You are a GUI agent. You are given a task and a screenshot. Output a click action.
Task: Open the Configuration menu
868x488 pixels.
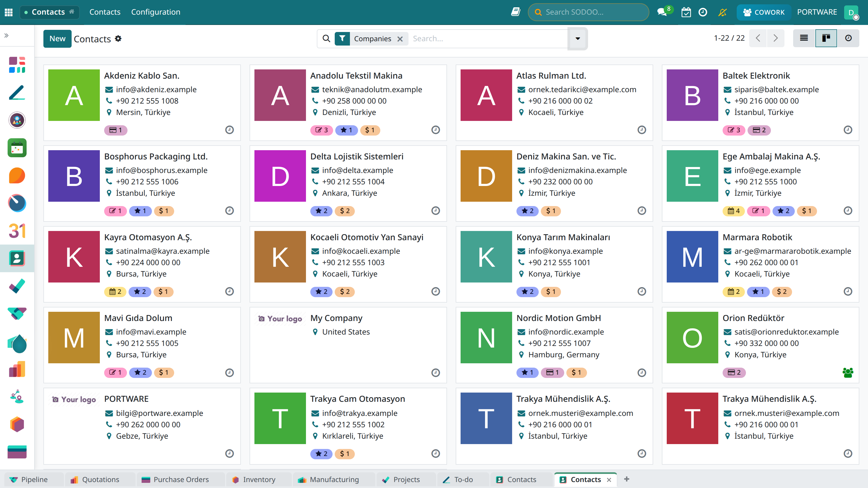[156, 12]
